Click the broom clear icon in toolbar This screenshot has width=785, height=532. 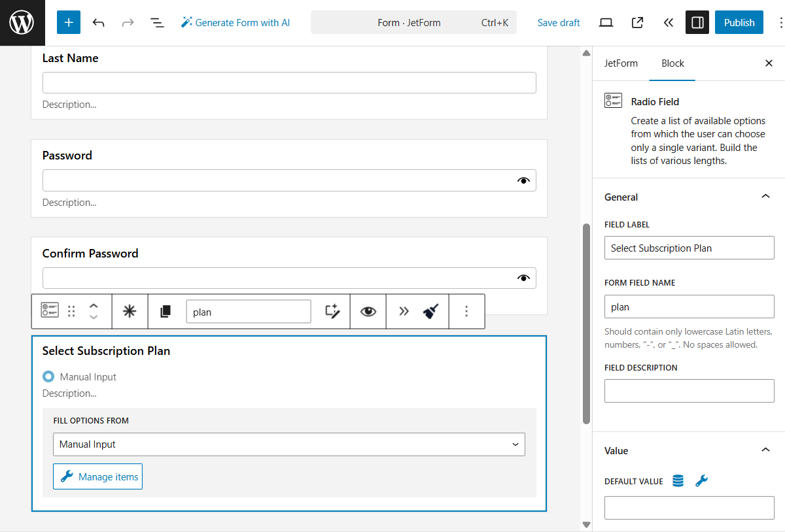pyautogui.click(x=430, y=311)
